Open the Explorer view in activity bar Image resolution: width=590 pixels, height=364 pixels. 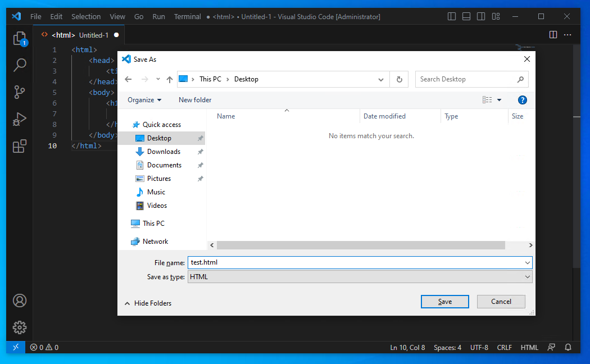click(x=20, y=39)
